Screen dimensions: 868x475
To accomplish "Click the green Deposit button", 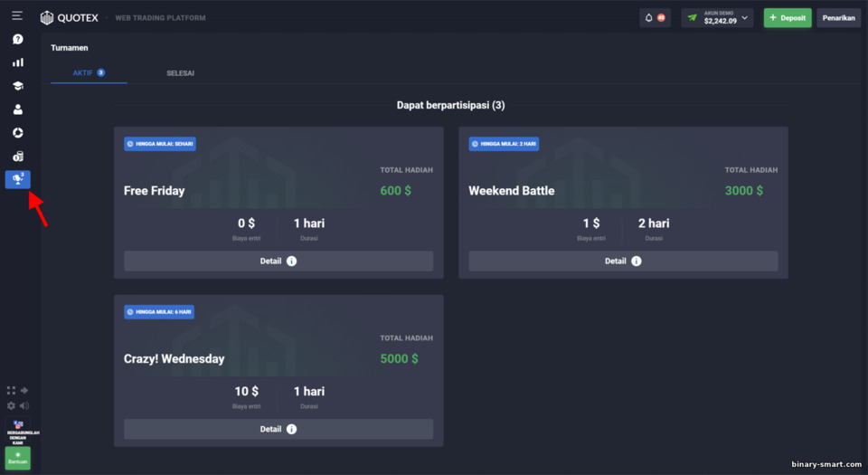I will (x=788, y=18).
